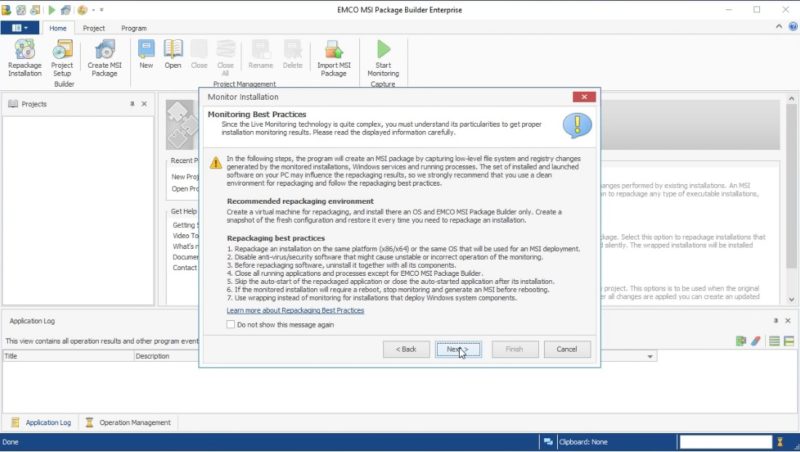Open the blue application menu button
The image size is (800, 452).
(20, 28)
